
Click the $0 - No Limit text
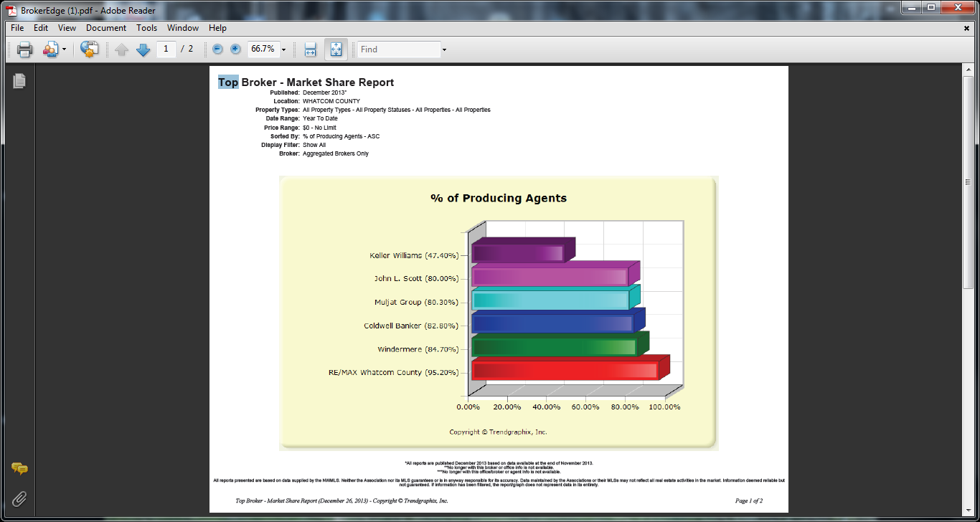pyautogui.click(x=319, y=128)
